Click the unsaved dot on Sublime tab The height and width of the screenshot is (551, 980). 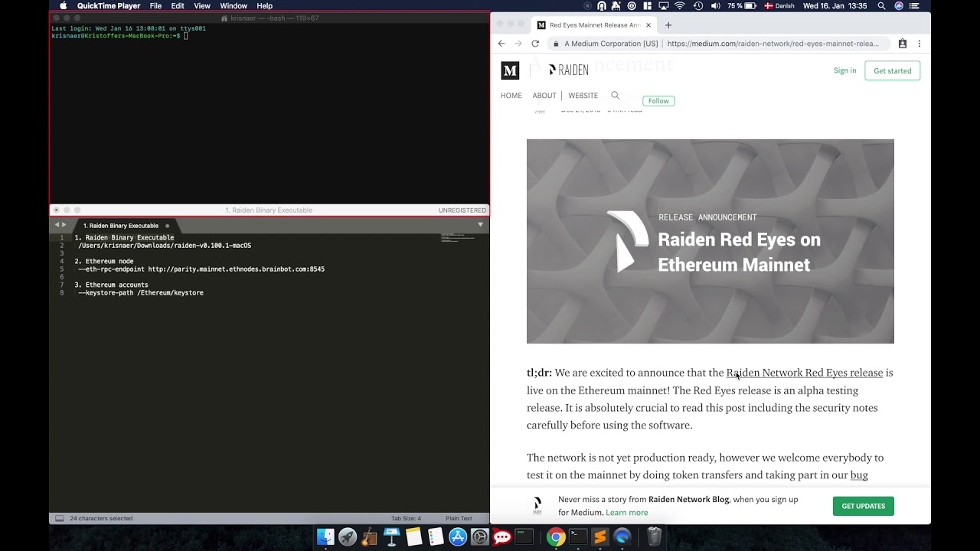coord(167,226)
